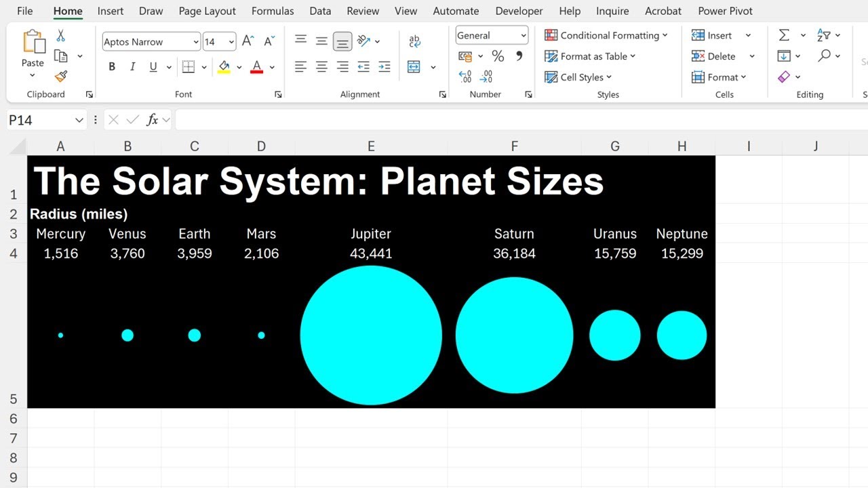The height and width of the screenshot is (488, 868).
Task: Click the AutoSum sigma icon
Action: point(784,35)
